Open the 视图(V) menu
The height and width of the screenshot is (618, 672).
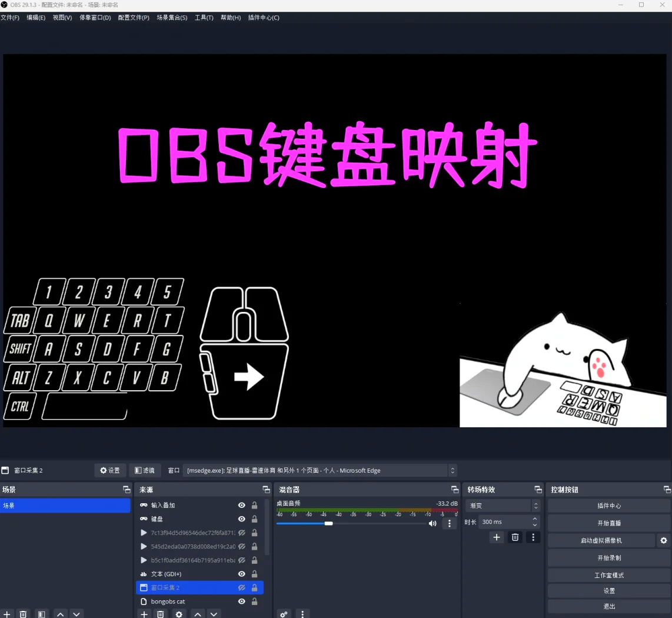62,18
